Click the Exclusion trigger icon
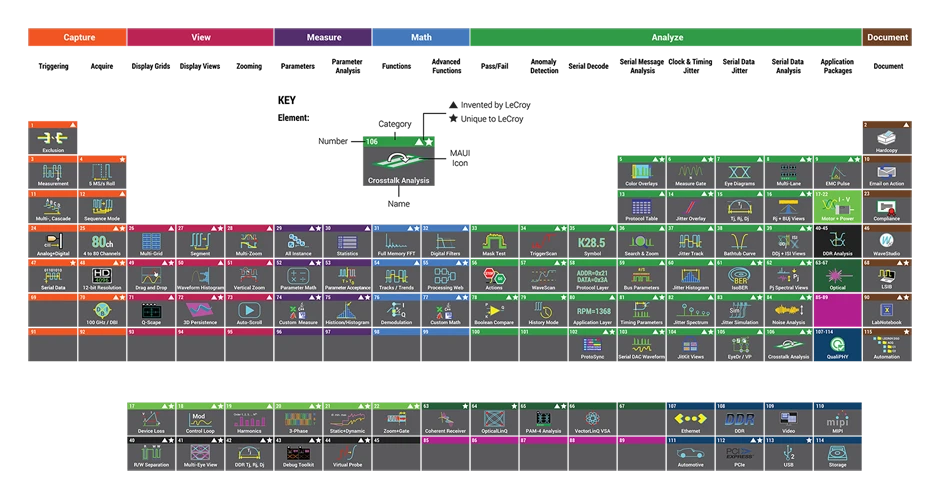This screenshot has height=499, width=940. 52,138
